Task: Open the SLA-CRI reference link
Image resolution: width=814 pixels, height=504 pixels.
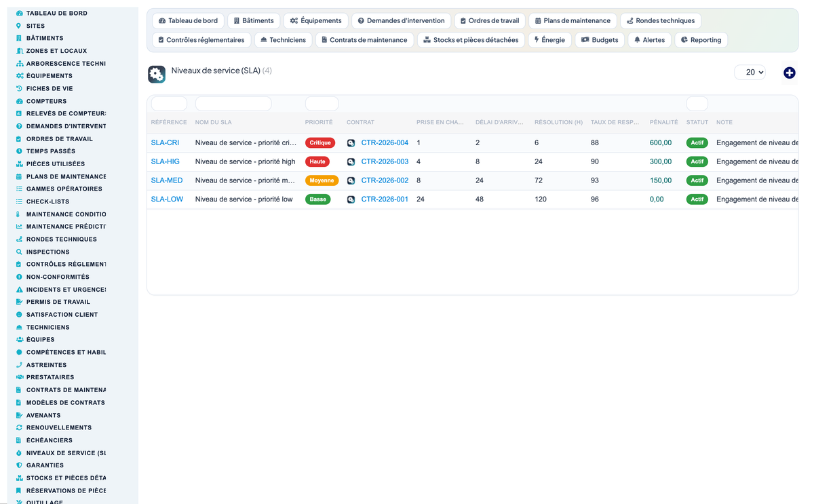Action: 165,143
